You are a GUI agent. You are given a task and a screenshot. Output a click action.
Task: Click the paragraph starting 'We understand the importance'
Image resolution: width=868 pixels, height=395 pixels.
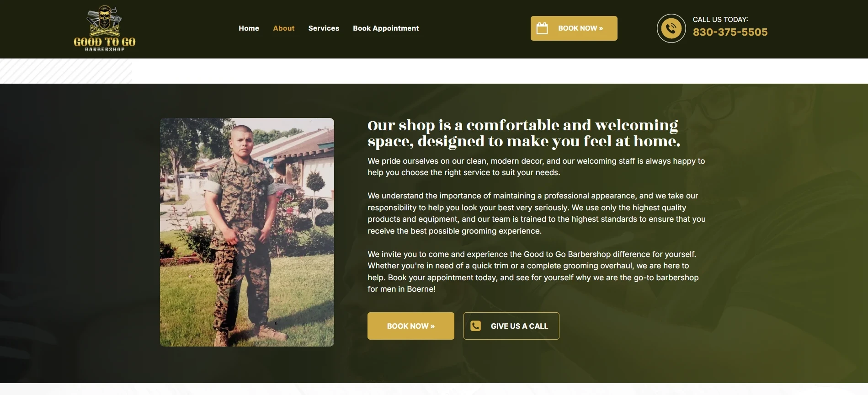[x=537, y=214]
